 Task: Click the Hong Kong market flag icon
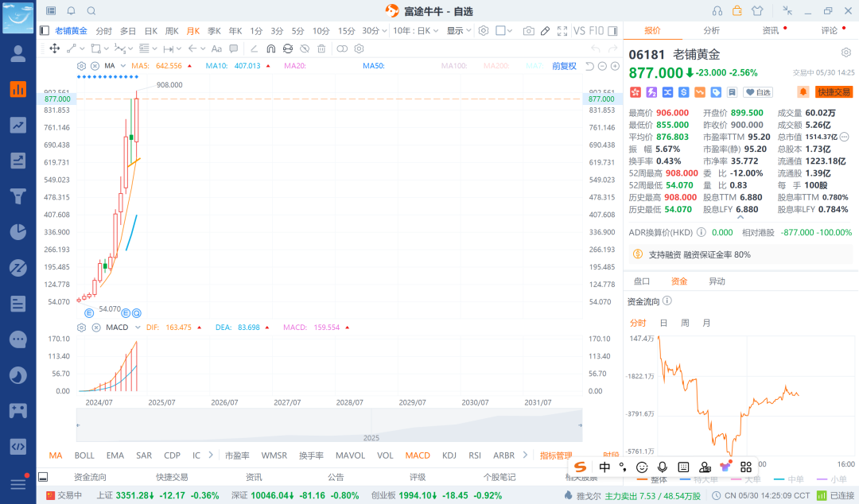coord(635,92)
